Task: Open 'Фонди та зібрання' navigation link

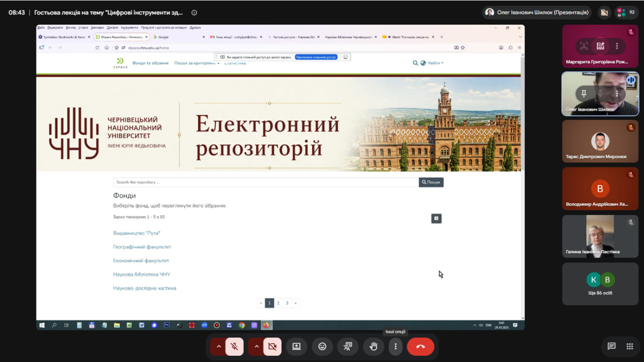Action: click(150, 63)
